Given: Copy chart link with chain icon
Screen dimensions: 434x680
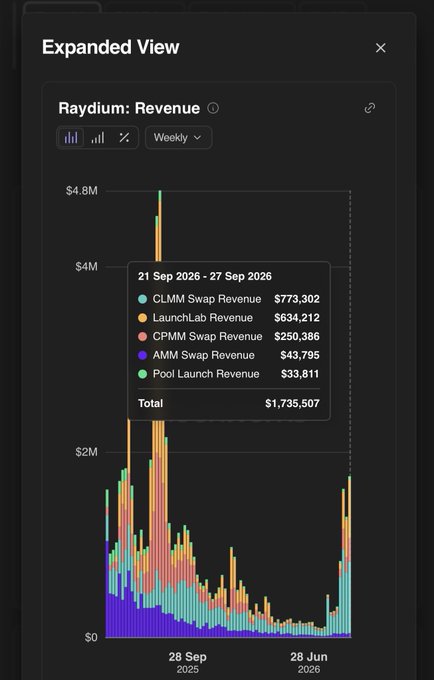Looking at the screenshot, I should 369,108.
